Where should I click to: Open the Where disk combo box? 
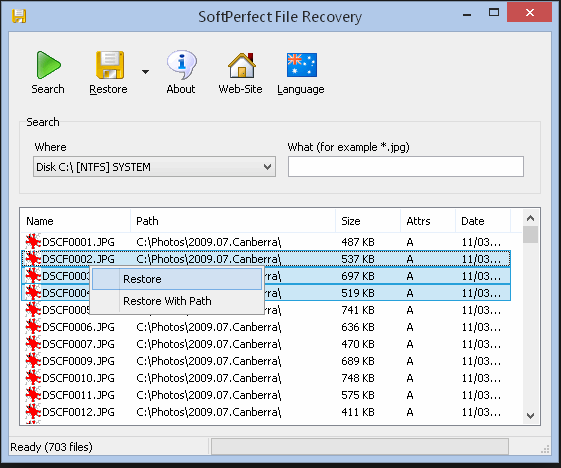pyautogui.click(x=154, y=167)
